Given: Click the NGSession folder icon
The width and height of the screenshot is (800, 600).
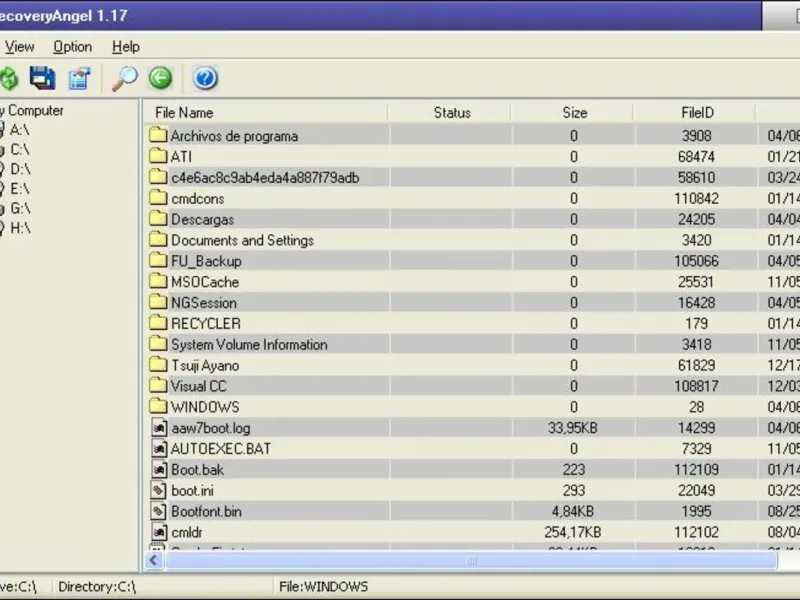Looking at the screenshot, I should click(158, 302).
